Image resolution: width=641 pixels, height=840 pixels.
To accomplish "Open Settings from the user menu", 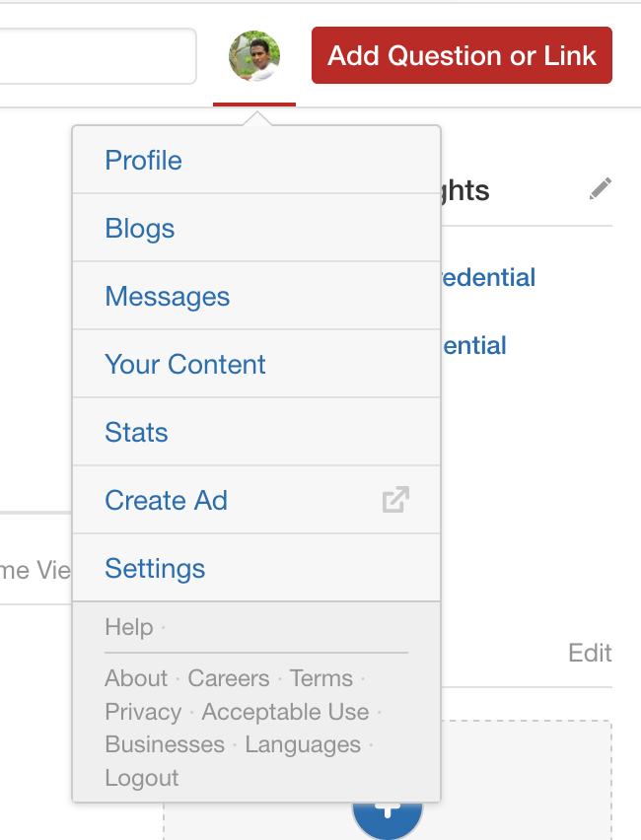I will click(256, 568).
